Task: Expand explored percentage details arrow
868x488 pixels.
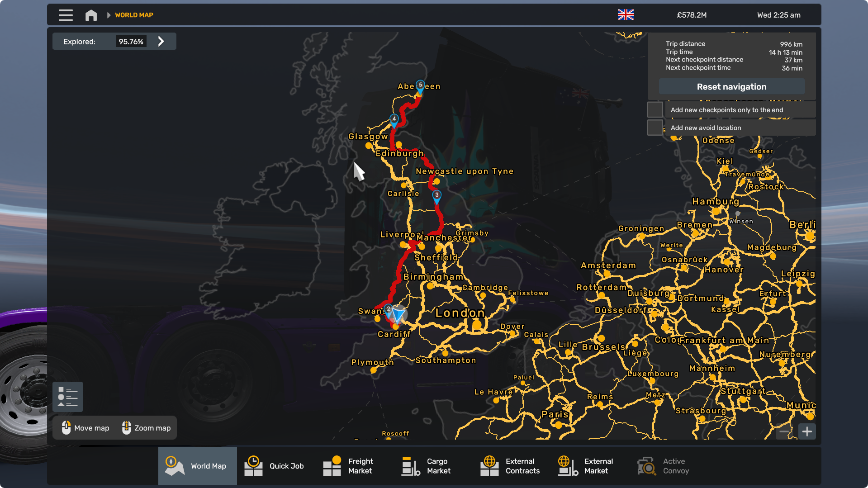Action: [x=161, y=42]
